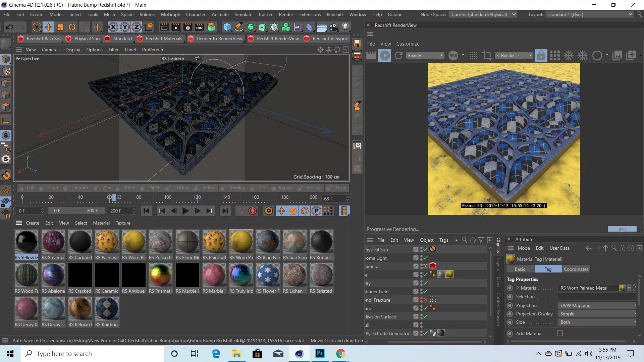Toggle Voronoi Fracture enable mark
Screen dimensions: 644x362
click(x=425, y=300)
